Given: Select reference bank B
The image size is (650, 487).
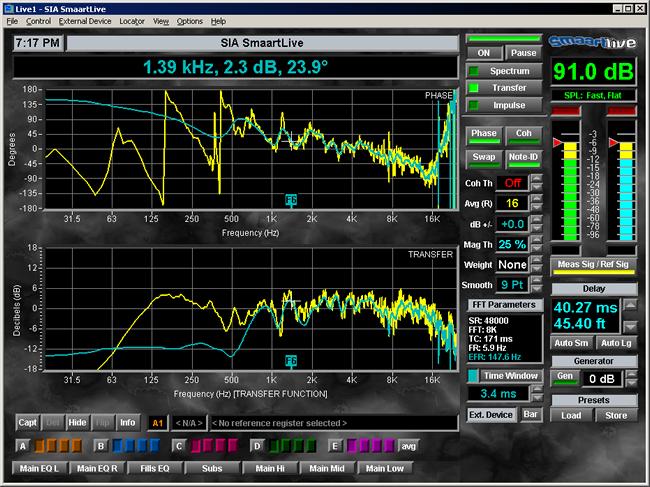Looking at the screenshot, I should (100, 446).
